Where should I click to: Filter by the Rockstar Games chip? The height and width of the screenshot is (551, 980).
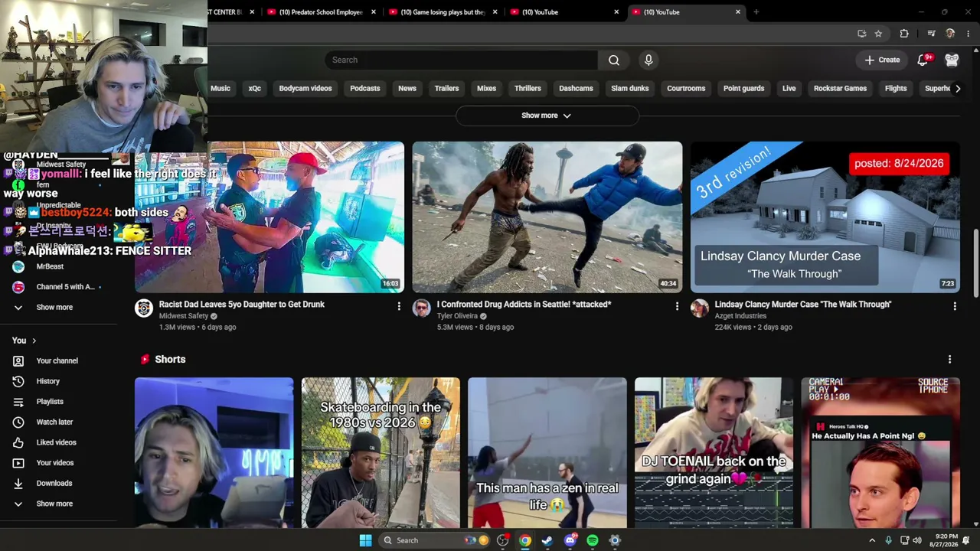pos(840,89)
